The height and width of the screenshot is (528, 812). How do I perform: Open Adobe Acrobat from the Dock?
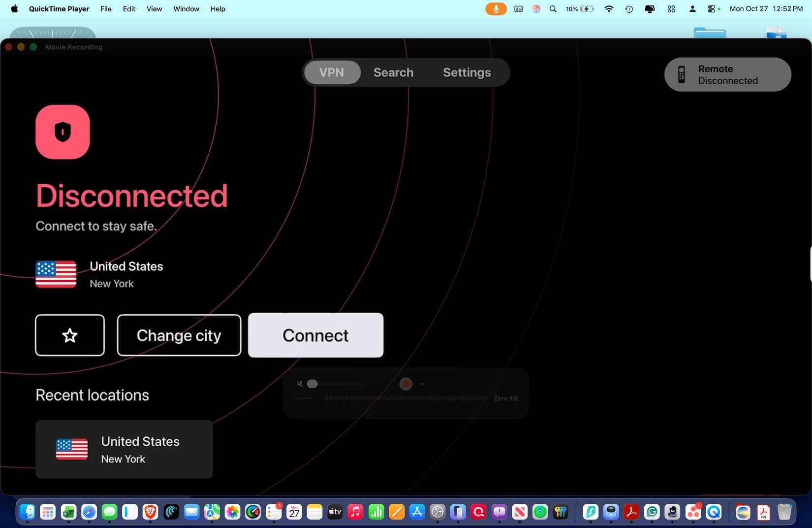632,512
